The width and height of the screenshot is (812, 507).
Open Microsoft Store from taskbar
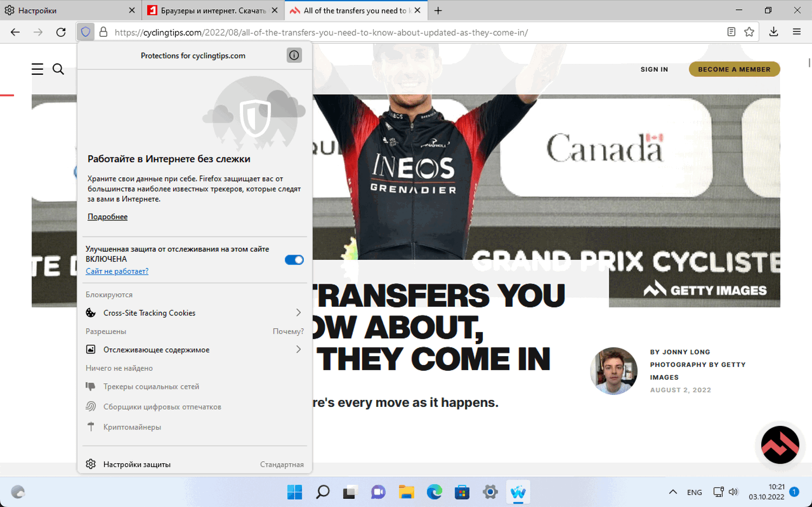(x=462, y=492)
